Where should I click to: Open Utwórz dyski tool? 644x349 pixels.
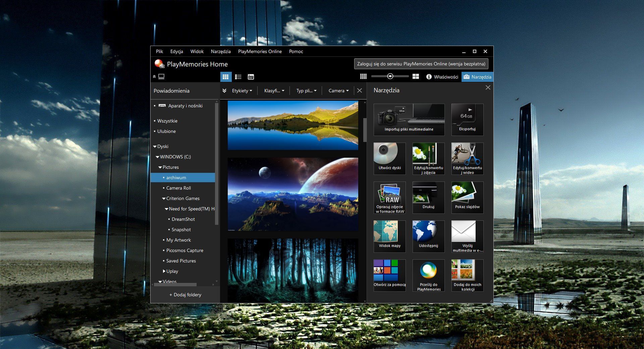point(389,159)
